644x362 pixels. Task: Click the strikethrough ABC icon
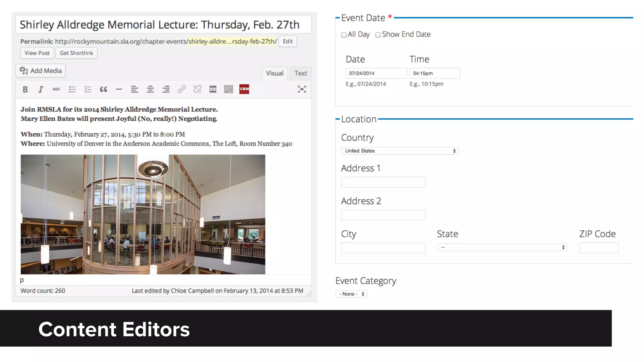pyautogui.click(x=56, y=90)
